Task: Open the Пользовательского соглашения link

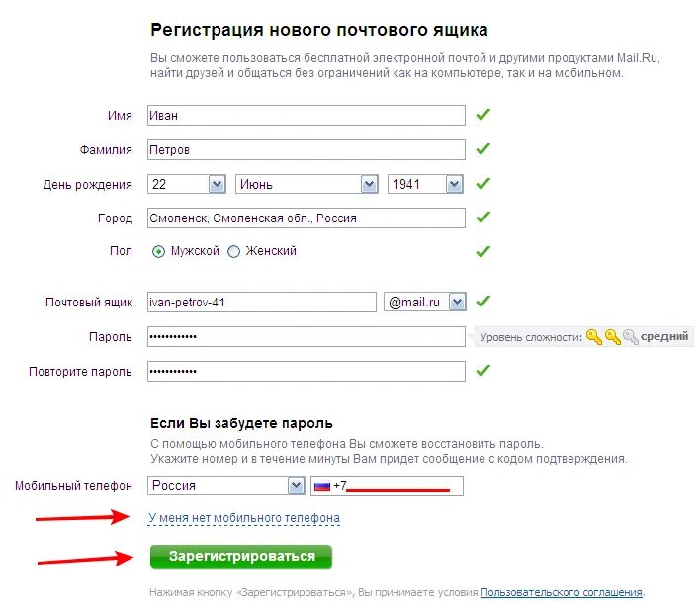Action: coord(562,592)
